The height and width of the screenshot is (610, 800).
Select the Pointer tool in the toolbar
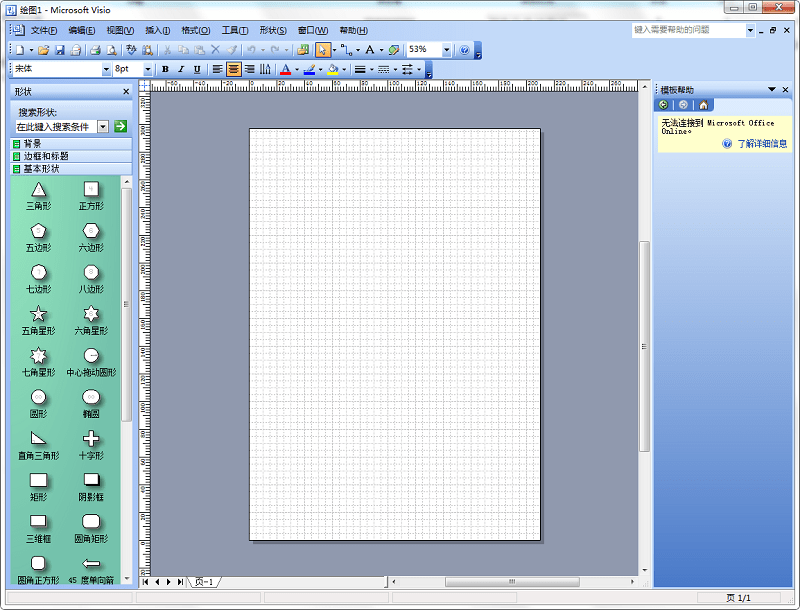(x=323, y=48)
